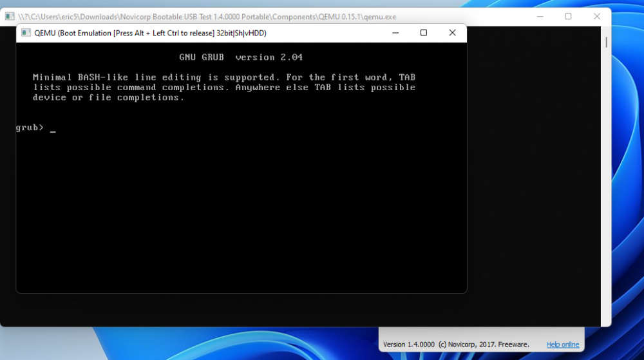The height and width of the screenshot is (360, 644).
Task: Minimize the QEMU Boot Emulation window
Action: point(395,33)
